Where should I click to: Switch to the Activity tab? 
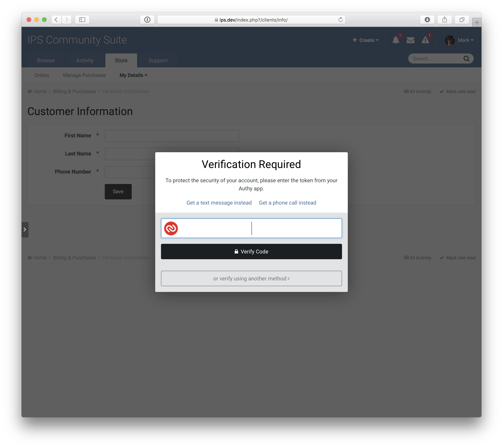click(x=85, y=61)
